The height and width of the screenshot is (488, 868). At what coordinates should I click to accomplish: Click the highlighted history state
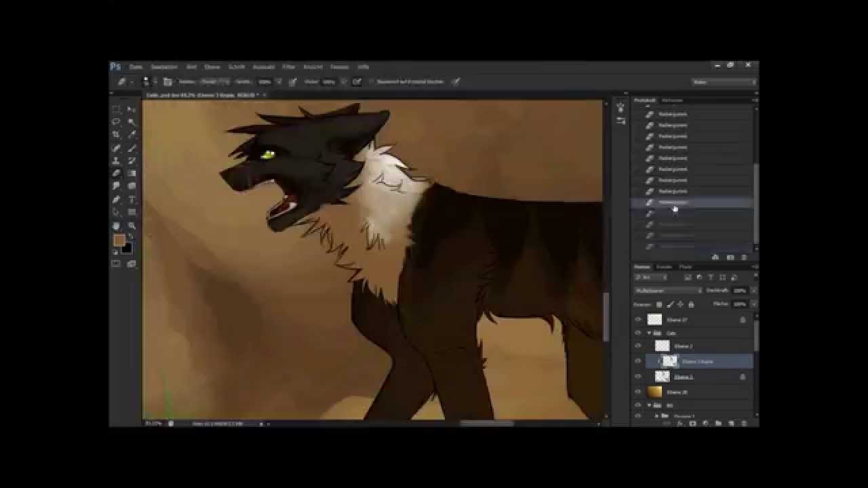(x=692, y=202)
